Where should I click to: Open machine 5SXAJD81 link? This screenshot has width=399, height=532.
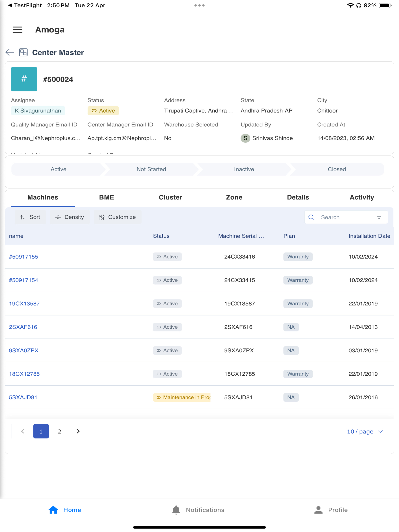click(x=23, y=398)
